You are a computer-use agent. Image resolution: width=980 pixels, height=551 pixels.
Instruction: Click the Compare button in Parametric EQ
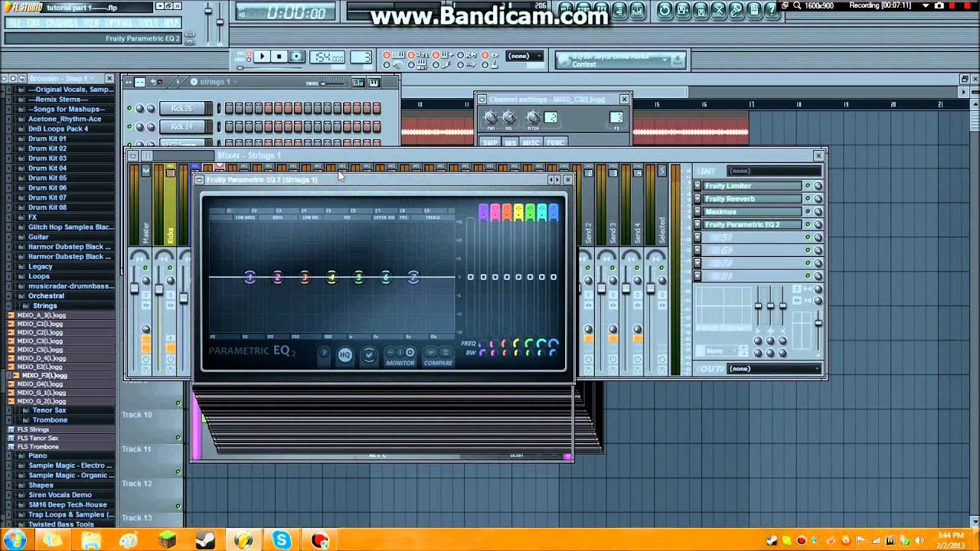click(x=439, y=357)
